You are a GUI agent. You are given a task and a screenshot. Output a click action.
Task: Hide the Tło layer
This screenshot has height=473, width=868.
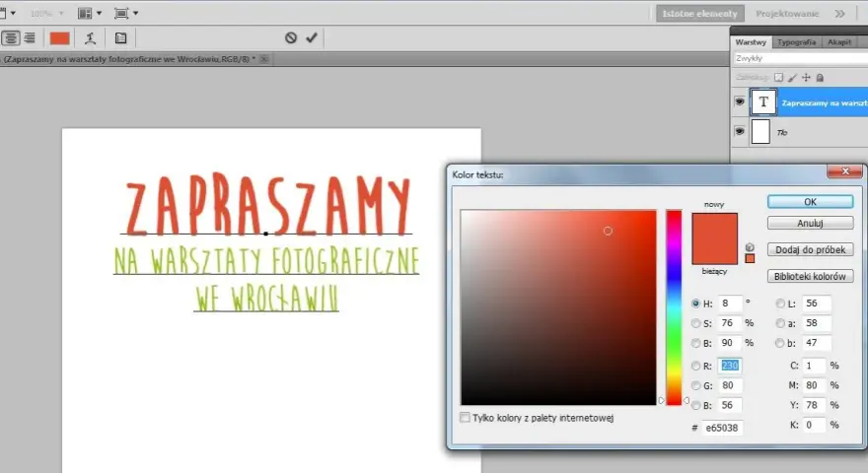(739, 132)
